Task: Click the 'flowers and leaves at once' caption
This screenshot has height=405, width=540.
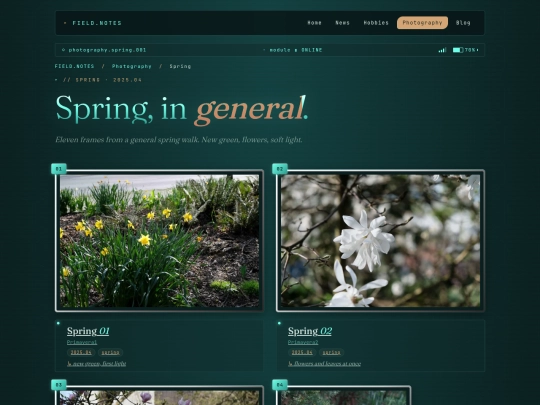Action: (324, 364)
